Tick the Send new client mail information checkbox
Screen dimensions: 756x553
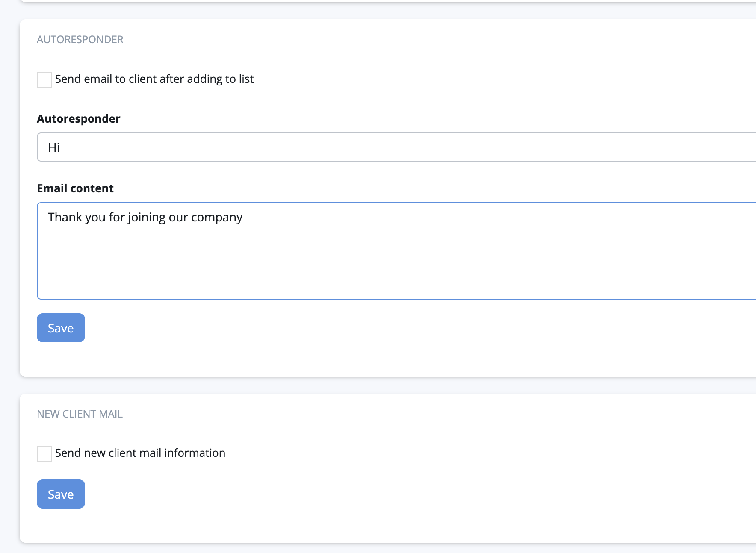(x=44, y=454)
